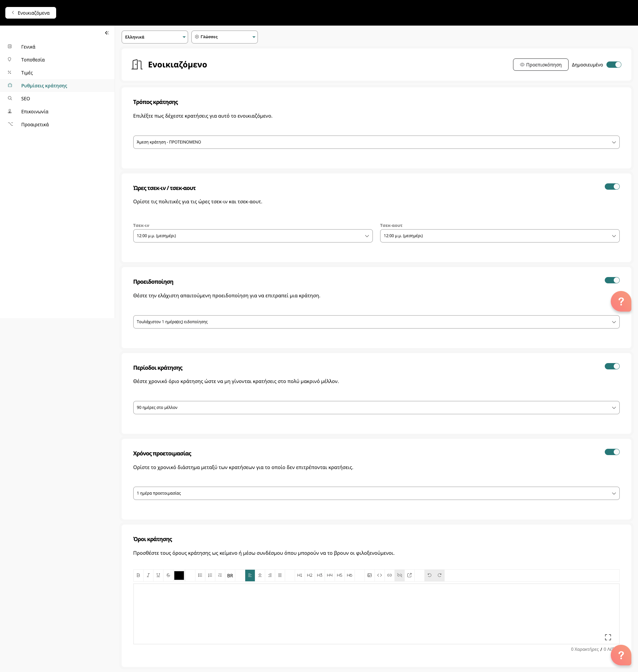The width and height of the screenshot is (638, 672).
Task: Expand the editor to fullscreen
Action: pos(608,637)
